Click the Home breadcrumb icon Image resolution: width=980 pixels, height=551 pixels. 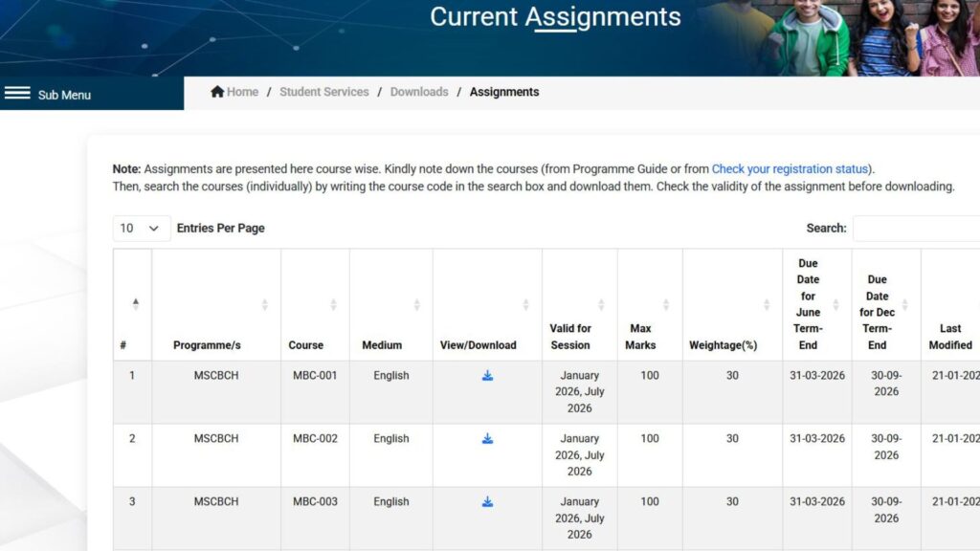click(218, 91)
